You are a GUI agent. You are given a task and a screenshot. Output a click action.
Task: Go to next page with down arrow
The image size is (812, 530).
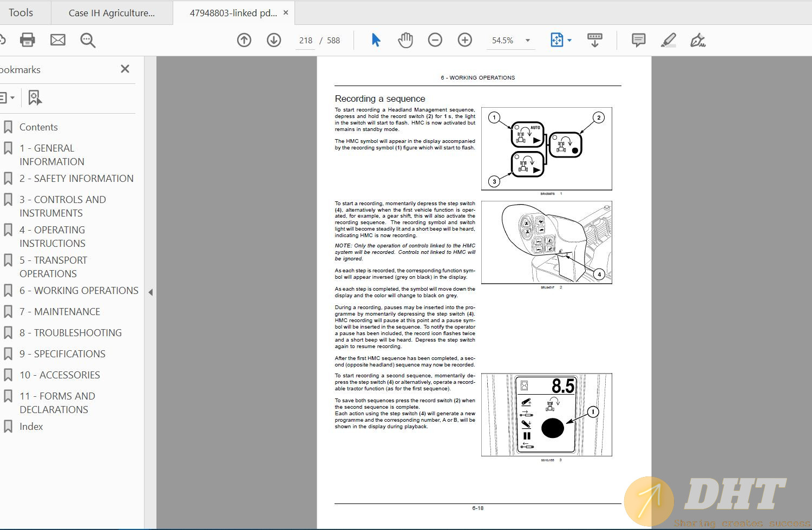274,40
